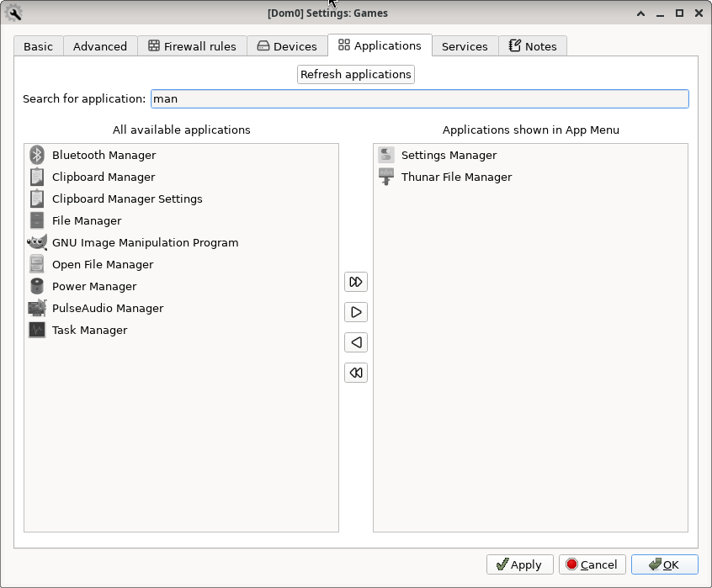
Task: Select the PulseAudio Manager icon
Action: coord(37,308)
